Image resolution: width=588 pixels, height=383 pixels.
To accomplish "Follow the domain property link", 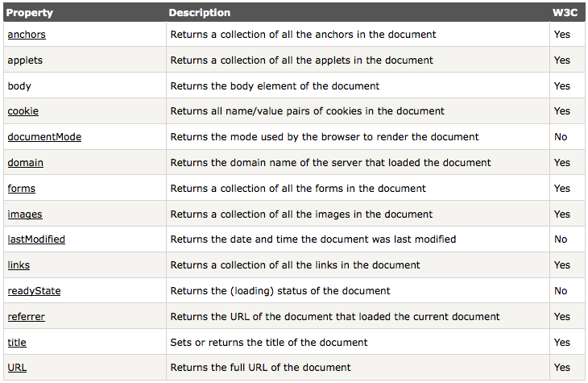I will click(26, 163).
